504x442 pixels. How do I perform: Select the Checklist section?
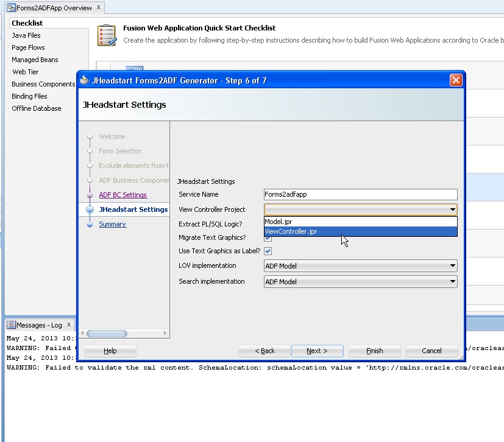(27, 23)
